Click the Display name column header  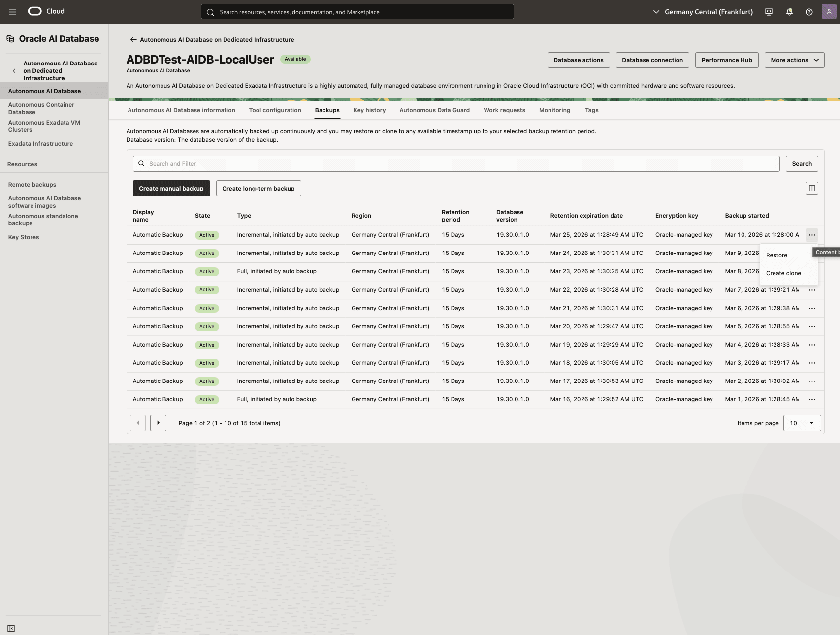(x=143, y=216)
